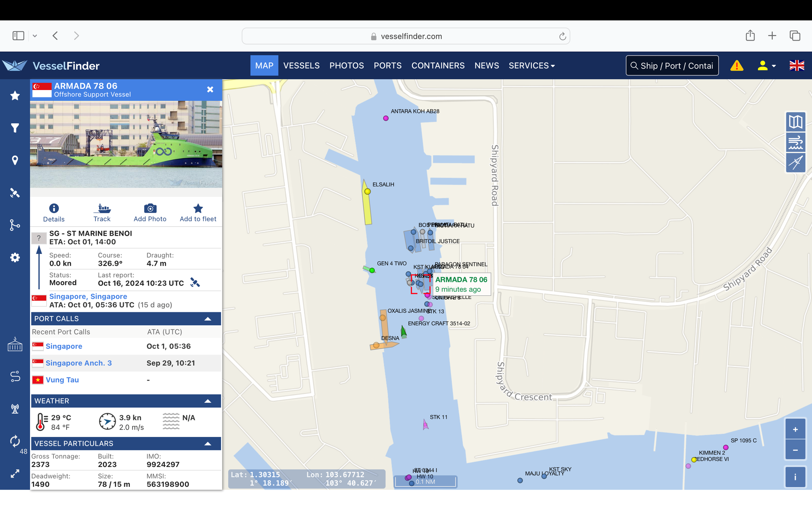Collapse the PORT CALLS section
Viewport: 812px width, 527px height.
[x=207, y=319]
